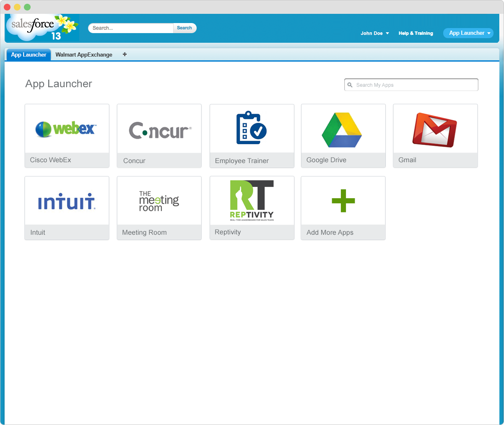
Task: Close the window with the red button
Action: [7, 7]
